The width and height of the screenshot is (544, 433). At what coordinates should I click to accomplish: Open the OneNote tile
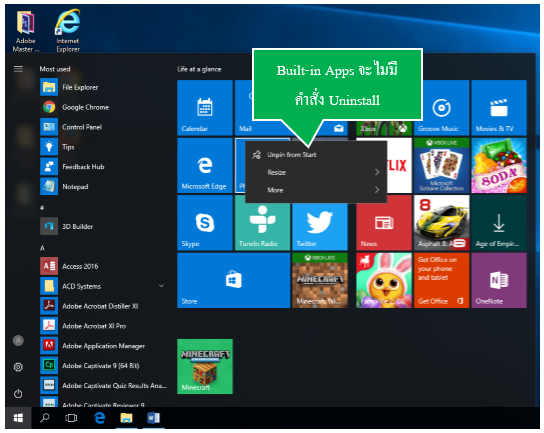499,280
